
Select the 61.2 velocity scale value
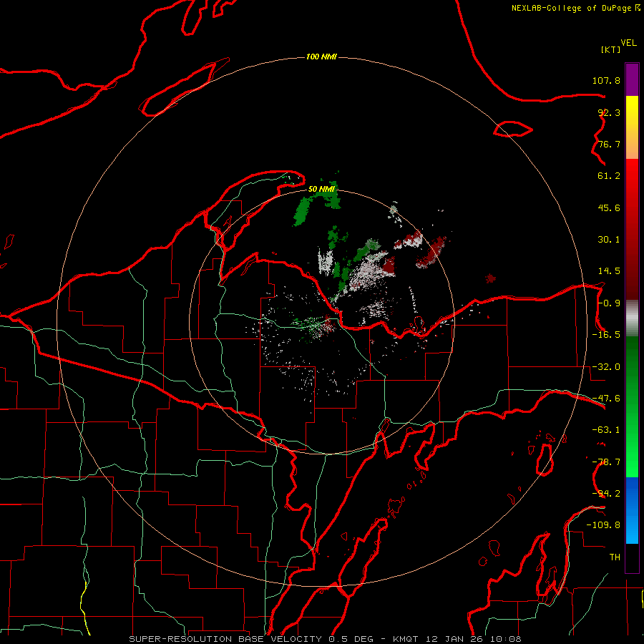pos(609,176)
